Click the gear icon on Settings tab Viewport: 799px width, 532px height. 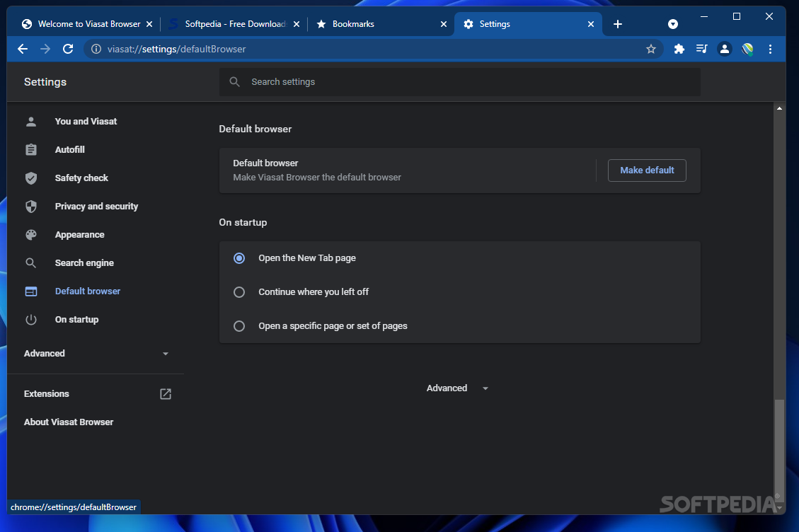tap(469, 24)
